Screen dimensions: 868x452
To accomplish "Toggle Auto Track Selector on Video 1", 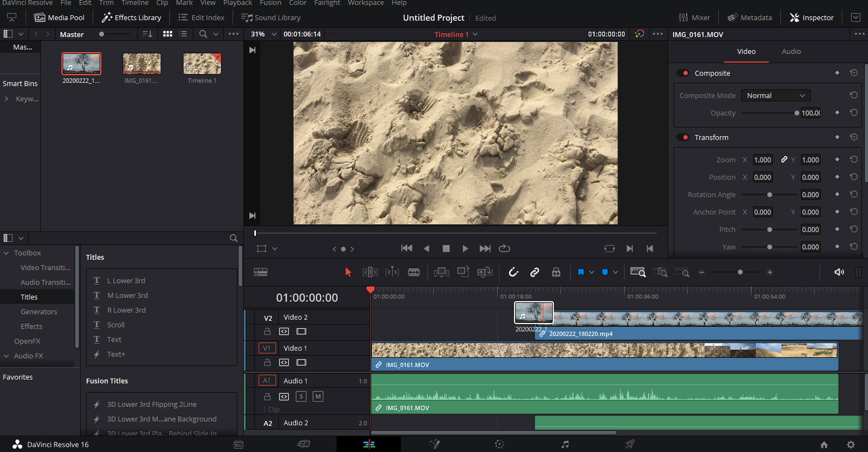I will click(284, 363).
